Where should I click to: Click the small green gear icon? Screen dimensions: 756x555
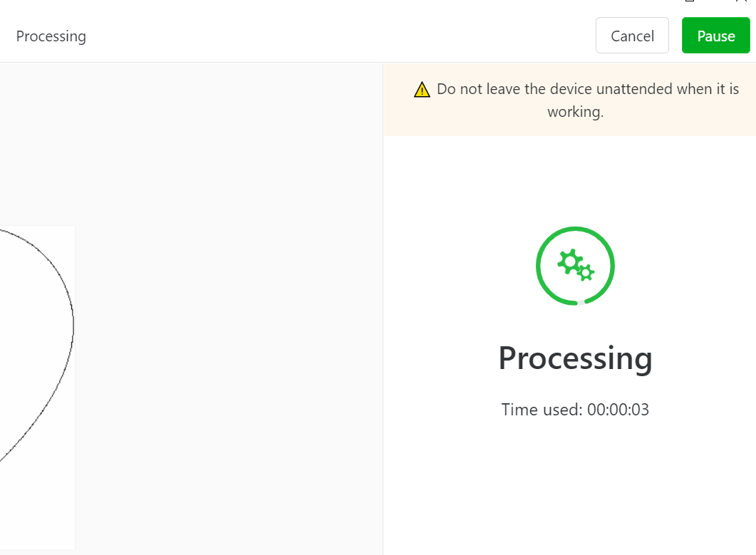click(x=586, y=272)
